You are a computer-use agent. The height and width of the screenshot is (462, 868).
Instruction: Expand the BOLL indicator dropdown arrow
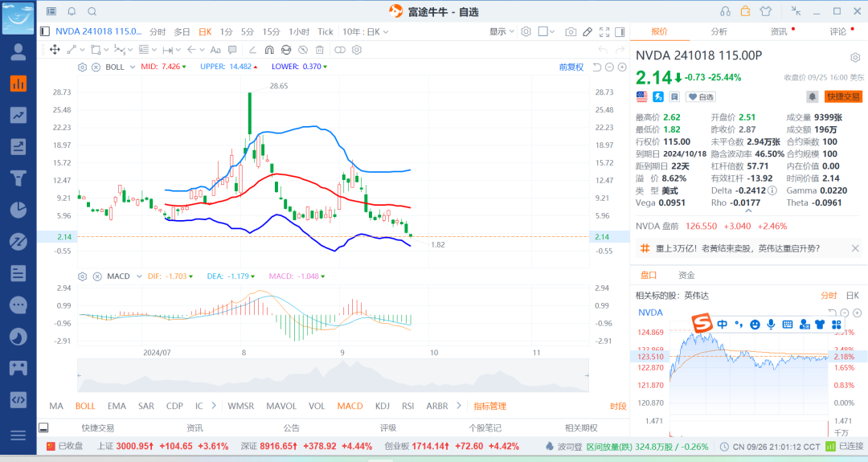tap(131, 67)
